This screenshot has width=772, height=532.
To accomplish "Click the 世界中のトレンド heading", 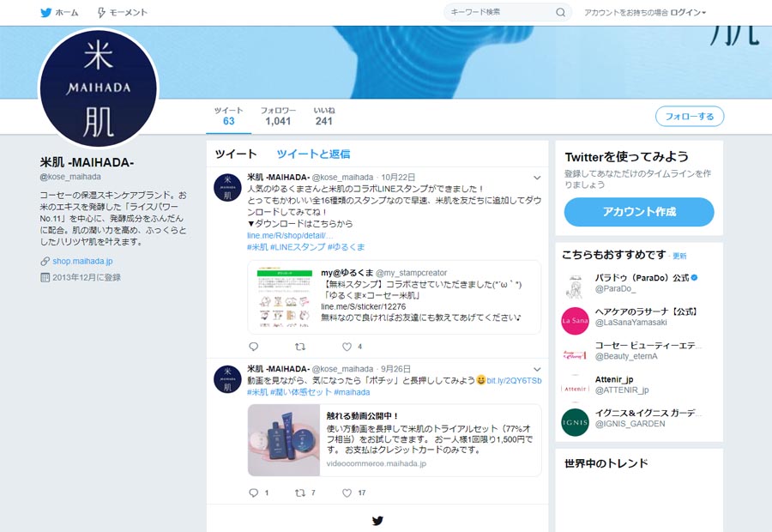I will click(x=606, y=463).
